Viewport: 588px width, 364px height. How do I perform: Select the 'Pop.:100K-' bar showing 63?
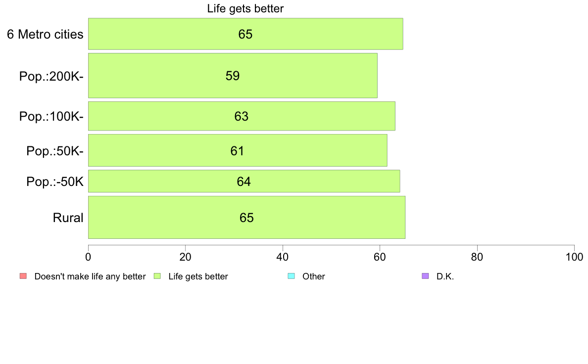[x=242, y=116]
